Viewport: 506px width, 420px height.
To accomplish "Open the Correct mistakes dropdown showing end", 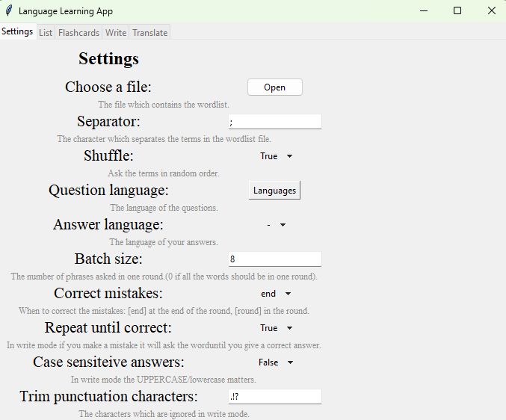I will 276,294.
